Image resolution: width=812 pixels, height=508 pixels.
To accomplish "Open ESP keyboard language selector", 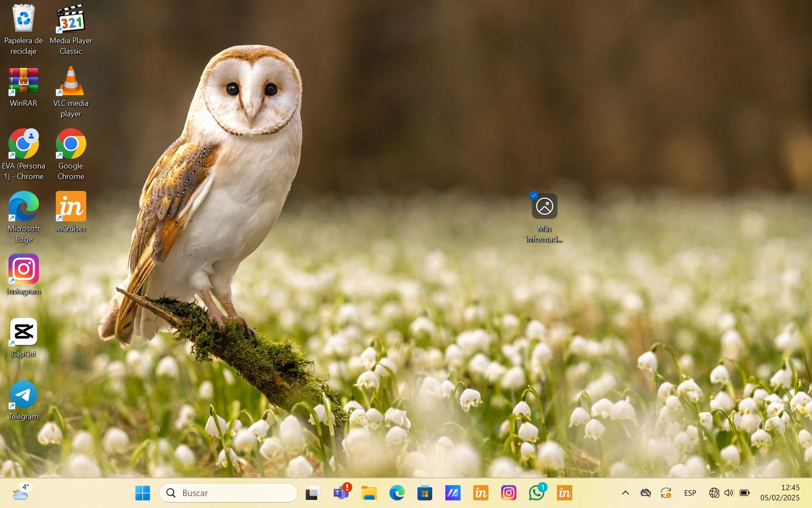I will [x=690, y=493].
